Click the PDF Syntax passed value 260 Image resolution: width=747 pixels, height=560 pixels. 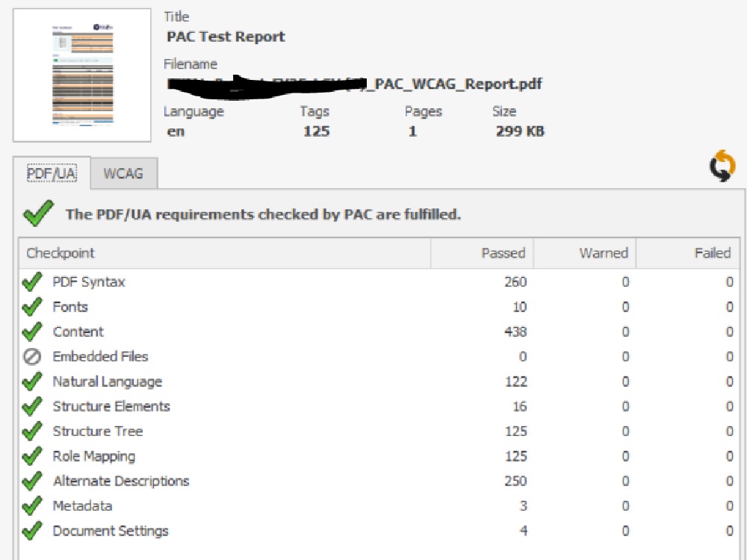(515, 282)
